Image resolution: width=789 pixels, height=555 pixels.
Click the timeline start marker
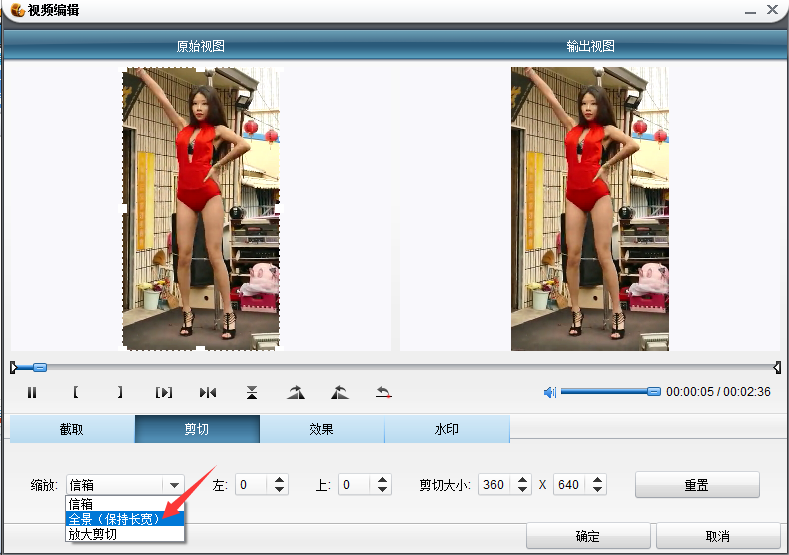click(14, 367)
